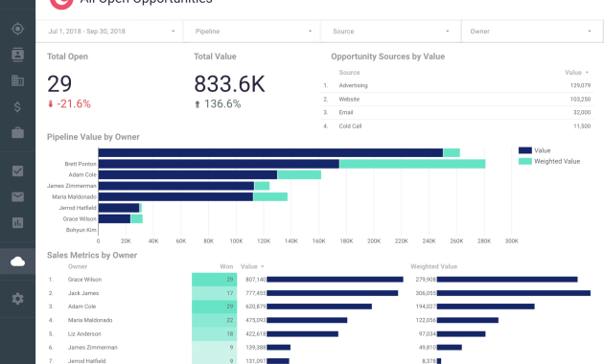Select the cloud icon in sidebar
Image resolution: width=604 pixels, height=364 pixels.
[x=17, y=262]
